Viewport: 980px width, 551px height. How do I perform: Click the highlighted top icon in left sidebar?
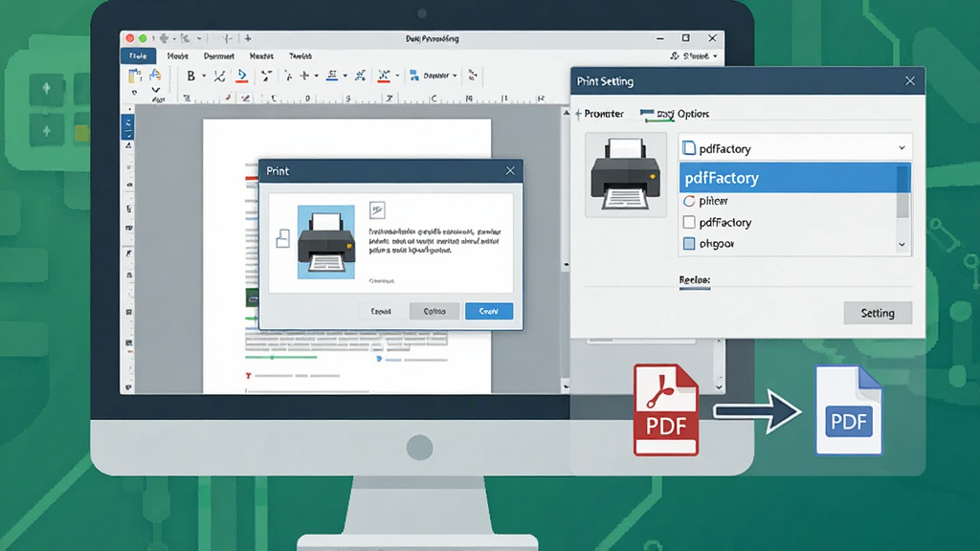(x=127, y=127)
